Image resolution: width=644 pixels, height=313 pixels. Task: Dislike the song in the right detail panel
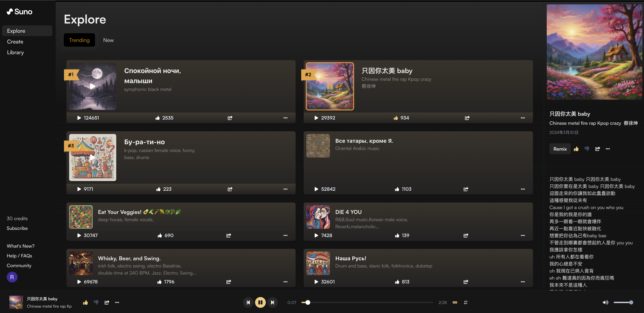pos(587,149)
